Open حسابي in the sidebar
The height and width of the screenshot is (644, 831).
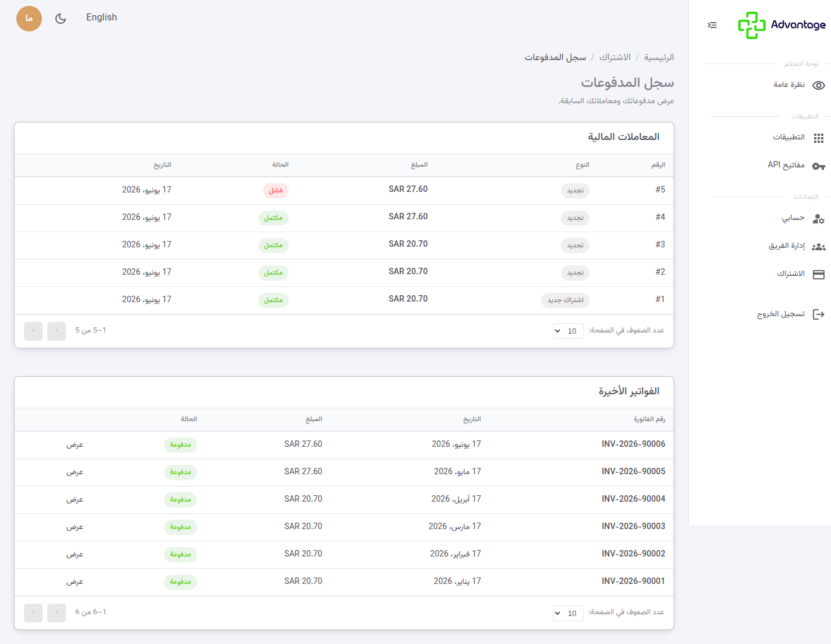tap(793, 218)
